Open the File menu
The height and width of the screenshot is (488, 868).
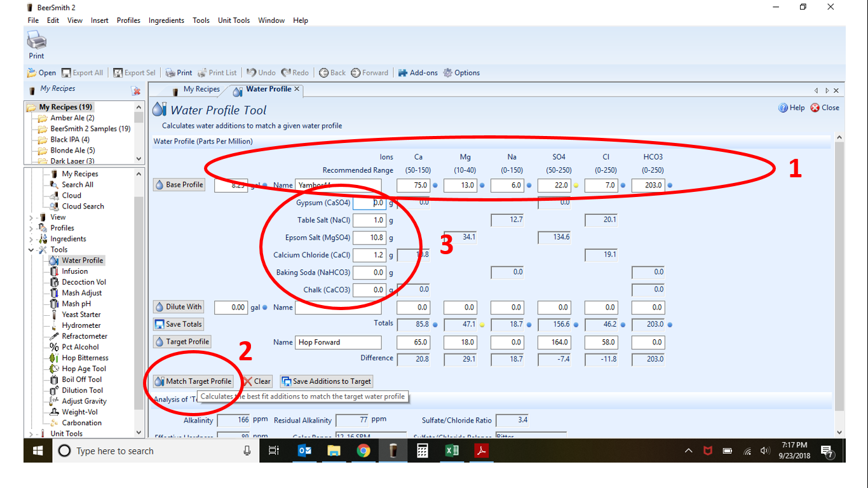point(33,20)
